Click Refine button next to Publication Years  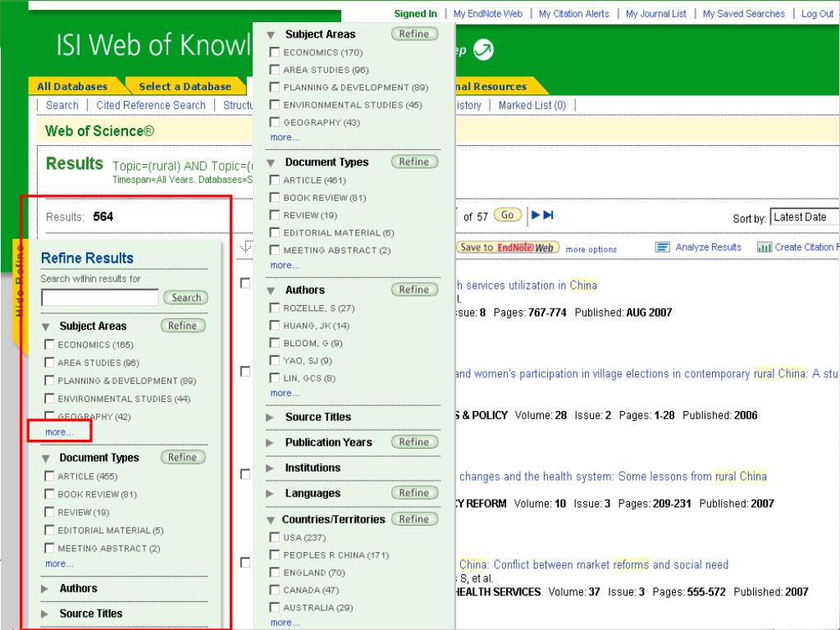[414, 442]
